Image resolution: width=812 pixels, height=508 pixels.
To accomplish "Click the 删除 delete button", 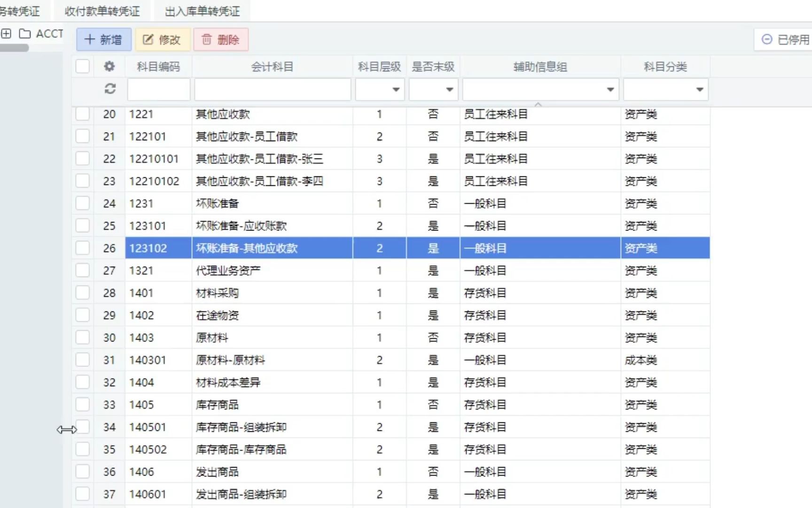I will coord(221,40).
